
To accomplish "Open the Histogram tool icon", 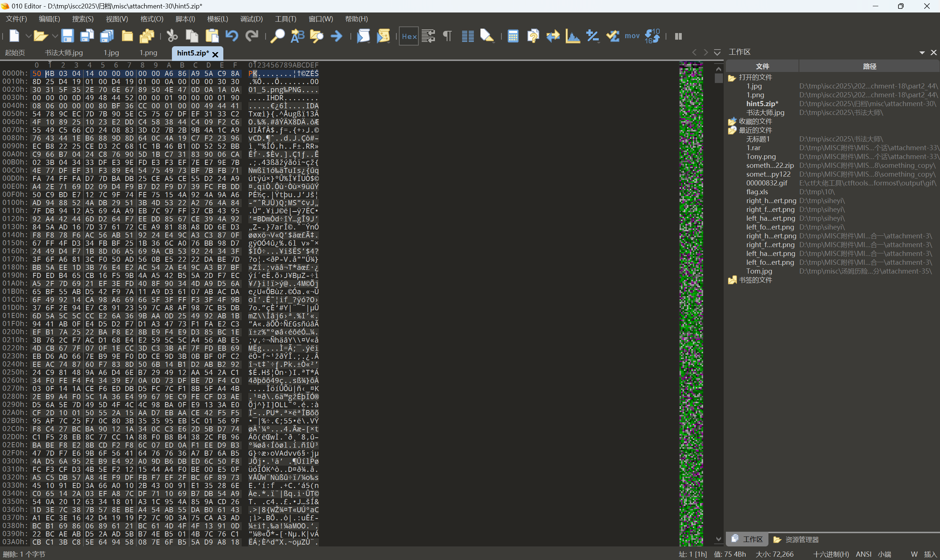I will [573, 36].
